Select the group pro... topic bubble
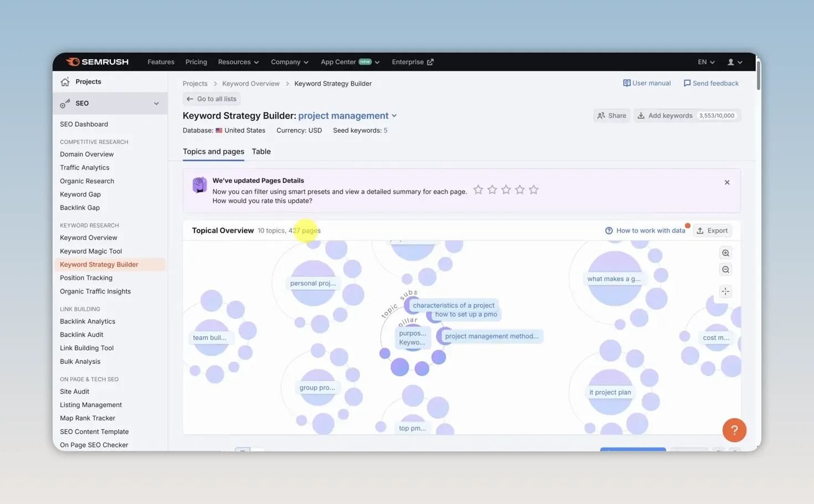 [x=317, y=388]
